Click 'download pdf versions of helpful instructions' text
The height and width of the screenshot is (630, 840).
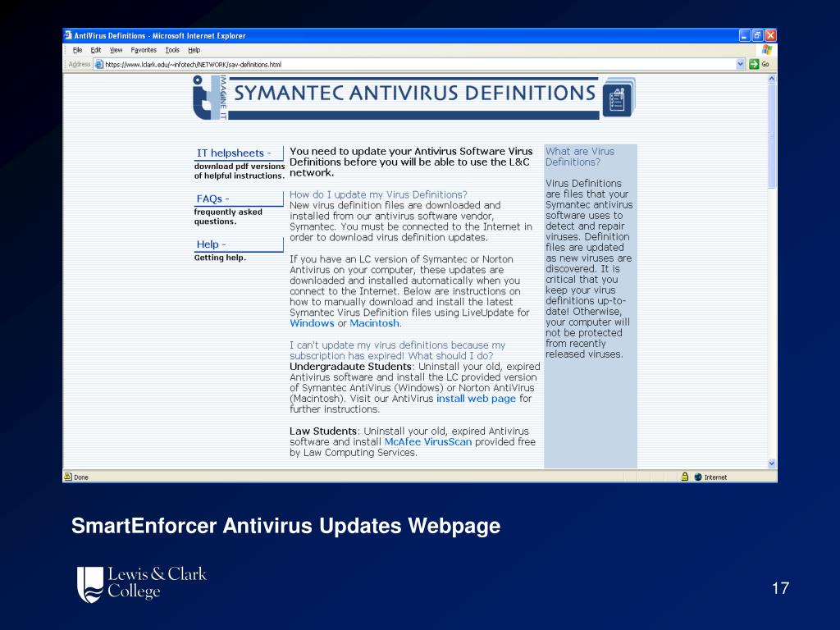(x=240, y=171)
